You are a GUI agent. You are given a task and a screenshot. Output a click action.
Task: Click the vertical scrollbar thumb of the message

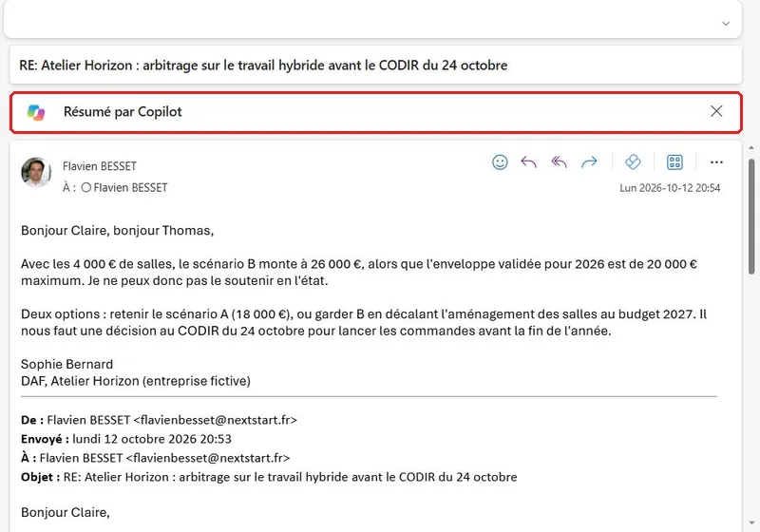751,217
